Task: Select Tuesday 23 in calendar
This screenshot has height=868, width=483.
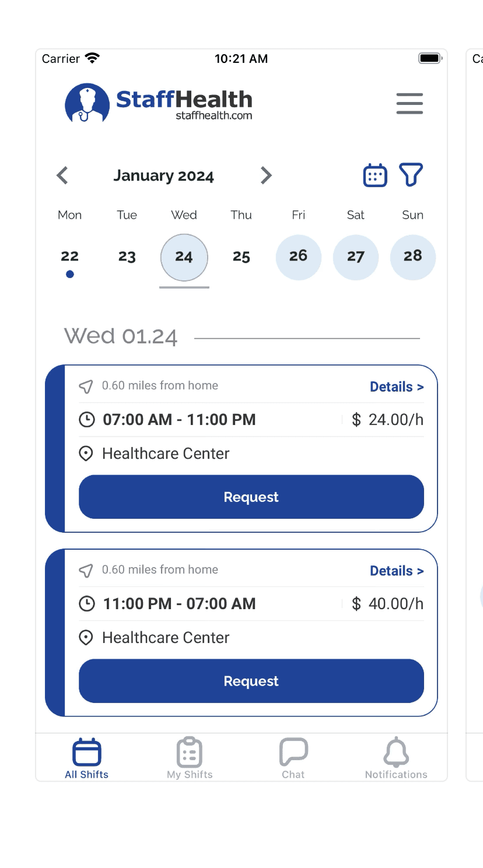Action: click(x=127, y=256)
